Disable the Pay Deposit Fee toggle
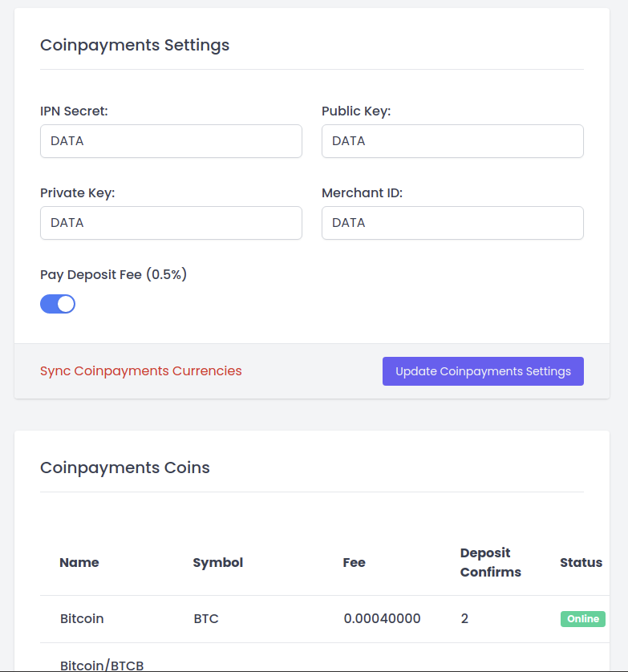Viewport: 628px width, 672px height. 58,304
